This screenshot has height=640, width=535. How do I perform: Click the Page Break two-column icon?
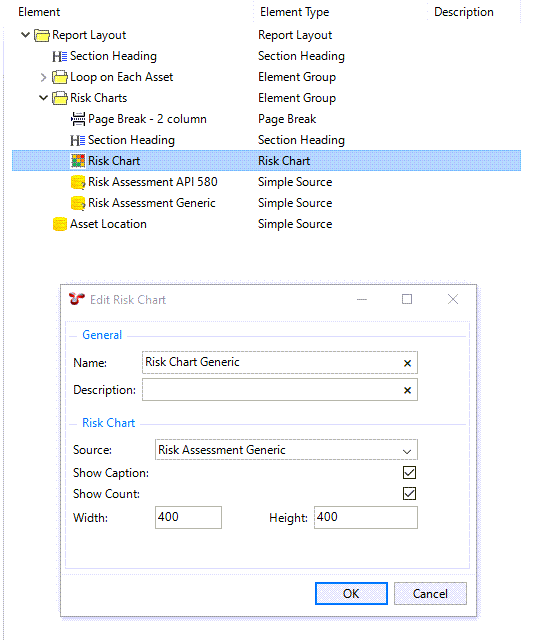click(x=78, y=119)
